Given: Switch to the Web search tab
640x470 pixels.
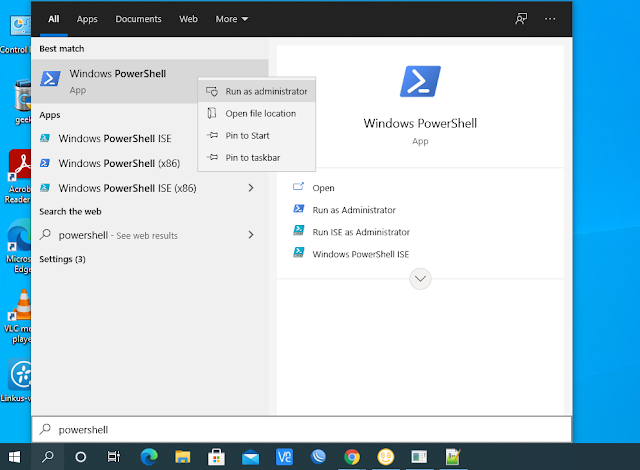Looking at the screenshot, I should (x=188, y=19).
